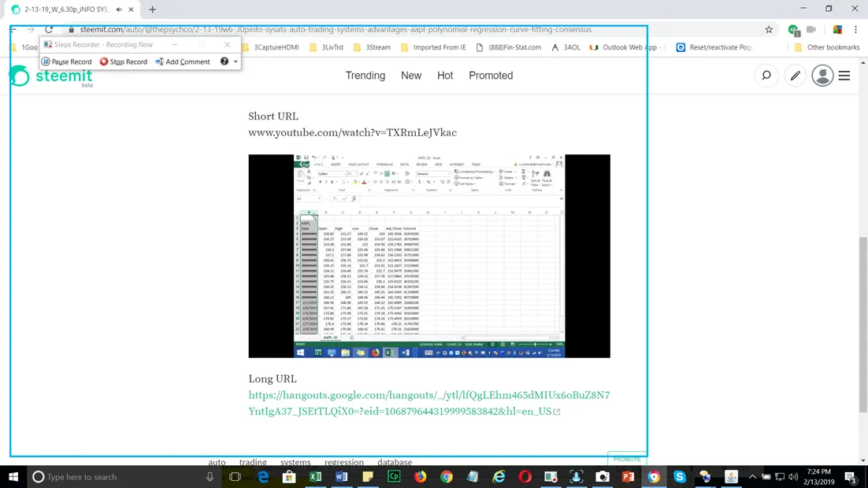Open Adobe Captivate from taskbar
The height and width of the screenshot is (488, 868).
coord(394,476)
